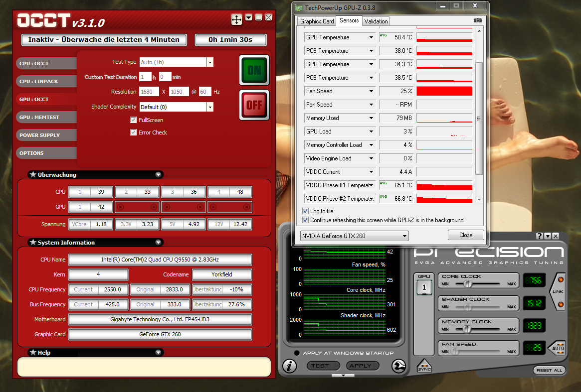Image resolution: width=581 pixels, height=392 pixels.
Task: Click TEST button in EVGA Precision
Action: (x=323, y=366)
